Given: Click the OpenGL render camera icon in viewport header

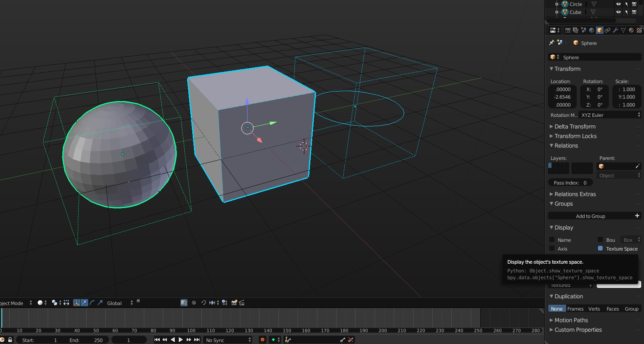Looking at the screenshot, I should pos(234,303).
